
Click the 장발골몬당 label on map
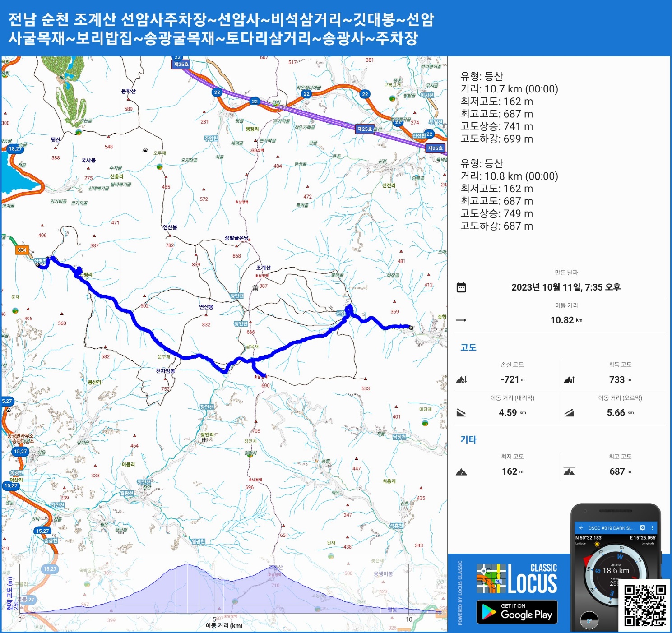(236, 238)
